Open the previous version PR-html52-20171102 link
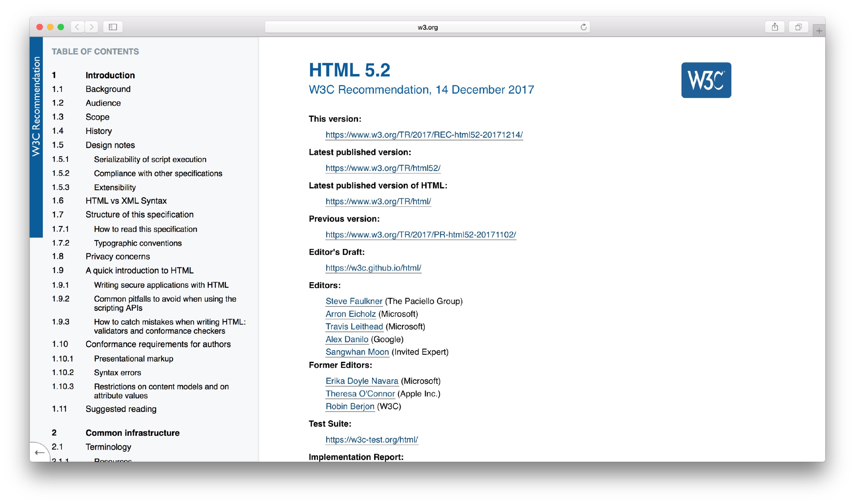This screenshot has width=855, height=504. click(421, 235)
